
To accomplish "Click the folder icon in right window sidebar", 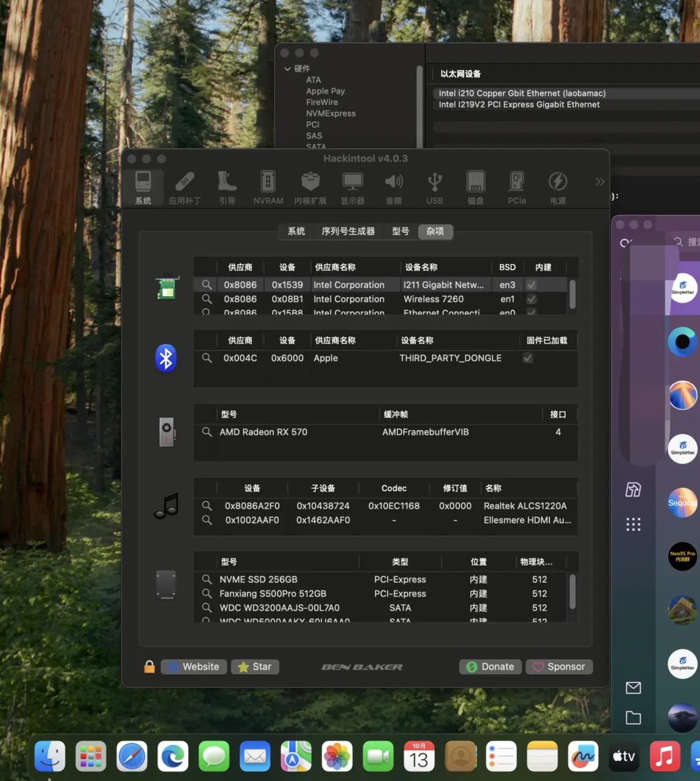I will (x=634, y=718).
